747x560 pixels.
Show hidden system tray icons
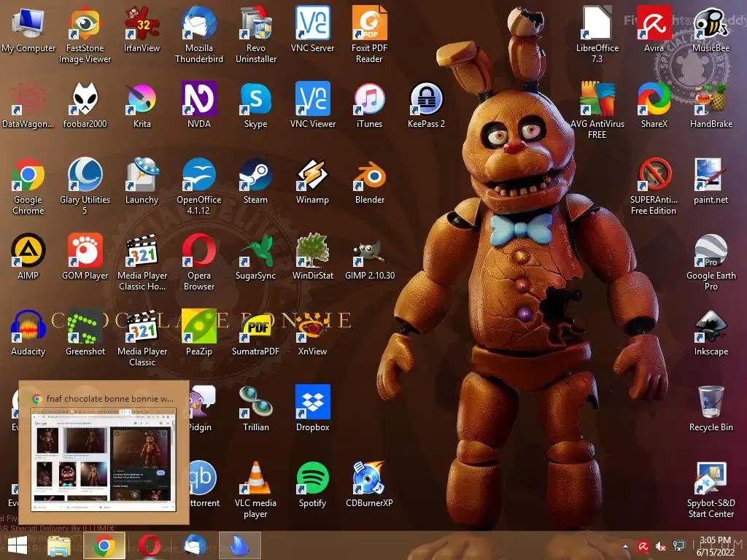pos(625,547)
